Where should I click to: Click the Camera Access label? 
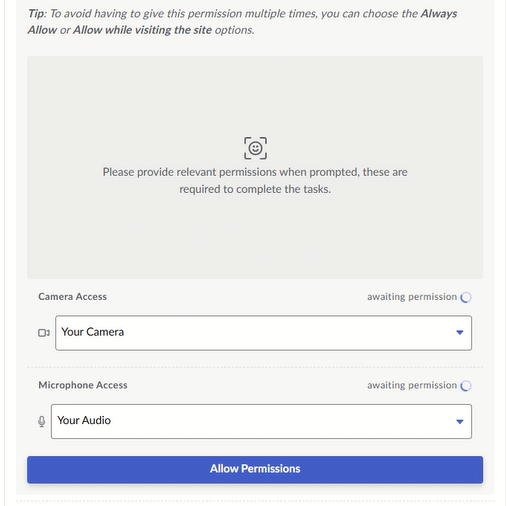(72, 297)
